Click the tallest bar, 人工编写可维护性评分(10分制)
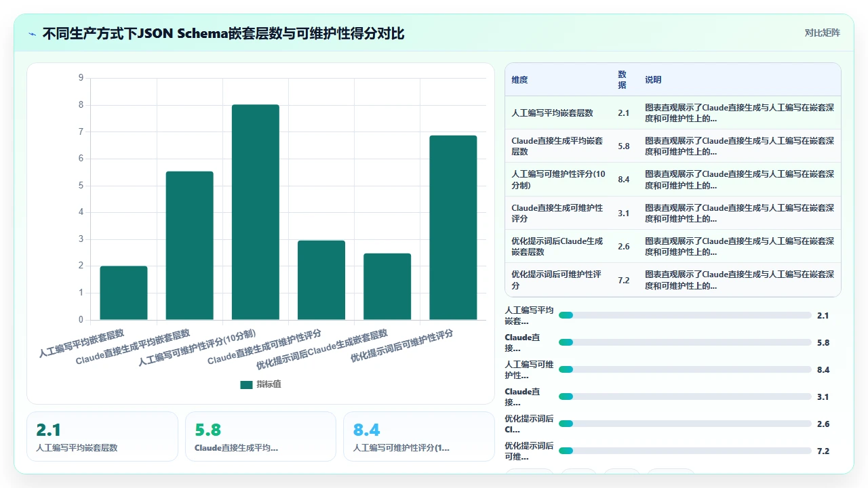868x488 pixels. [x=256, y=212]
